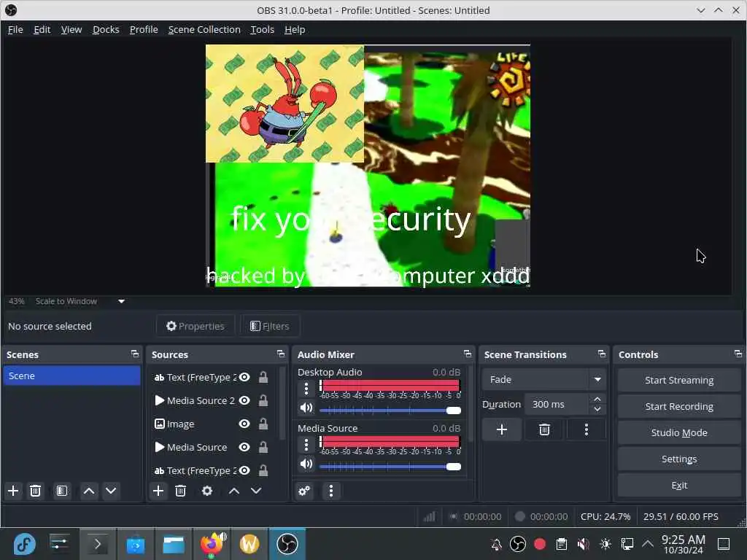Screen dimensions: 747x560
Task: Open OBS tray icon in system tray
Action: tap(518, 544)
